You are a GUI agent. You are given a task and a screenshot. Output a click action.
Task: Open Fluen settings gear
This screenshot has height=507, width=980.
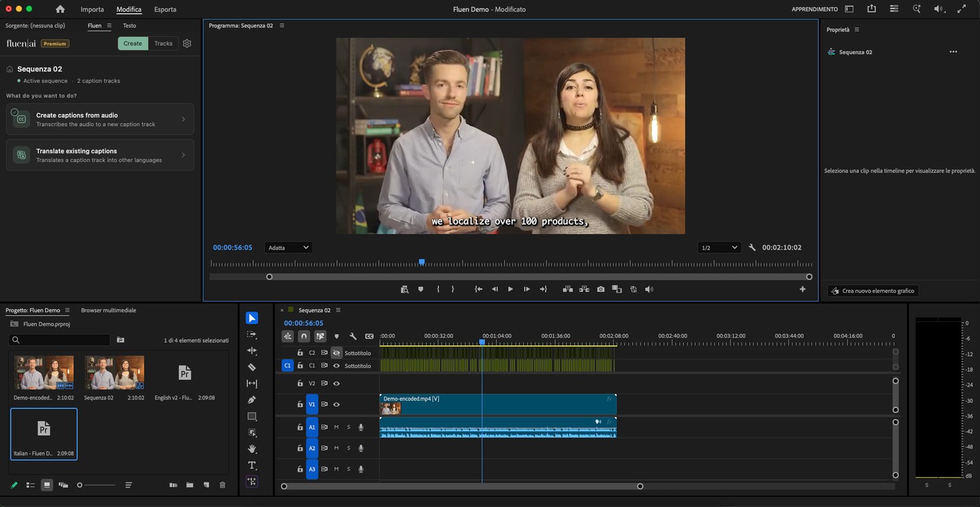pos(187,44)
